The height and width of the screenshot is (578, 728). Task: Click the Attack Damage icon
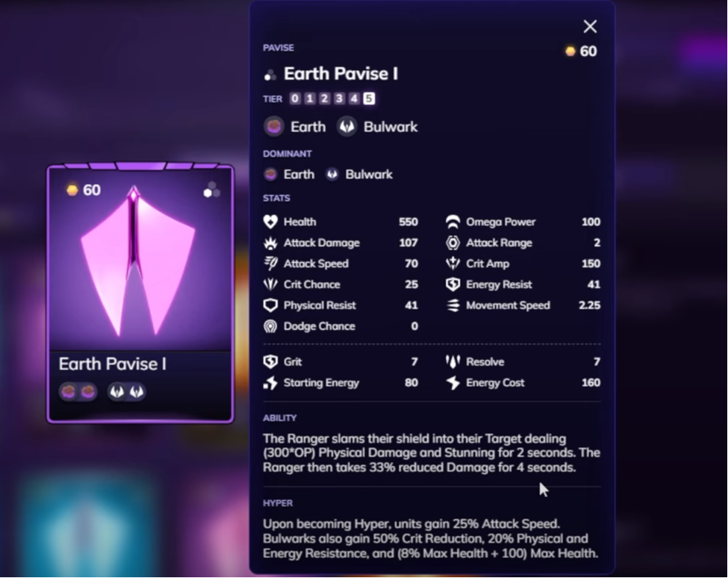coord(270,243)
